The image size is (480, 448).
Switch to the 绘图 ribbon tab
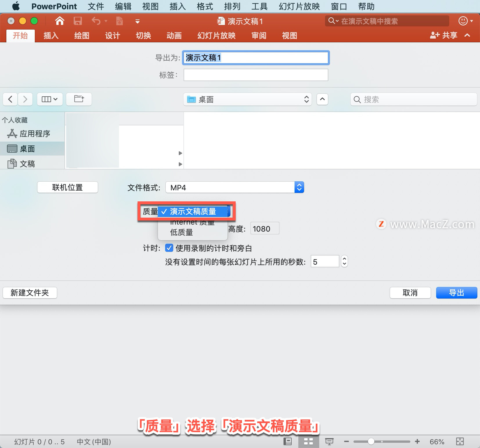[82, 36]
